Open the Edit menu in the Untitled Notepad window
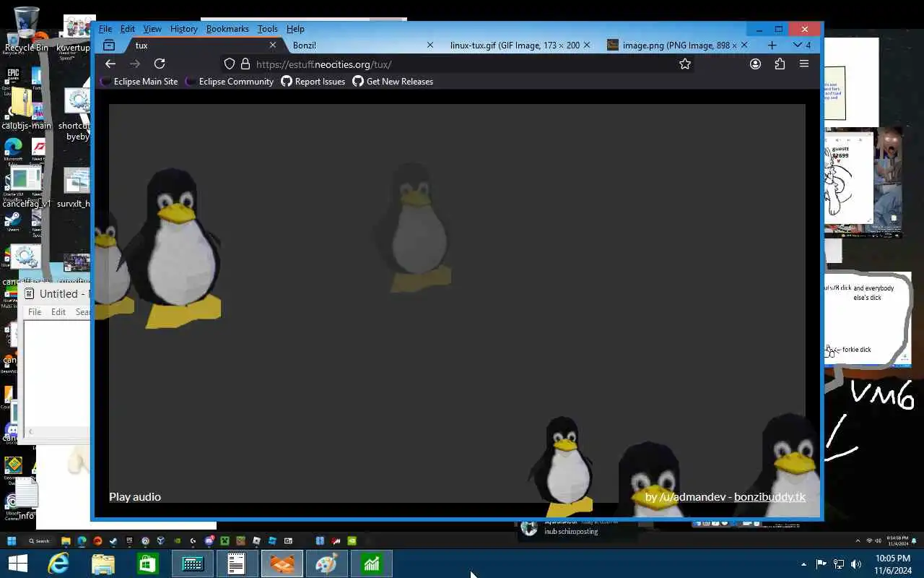Viewport: 924px width, 578px height. 58,312
